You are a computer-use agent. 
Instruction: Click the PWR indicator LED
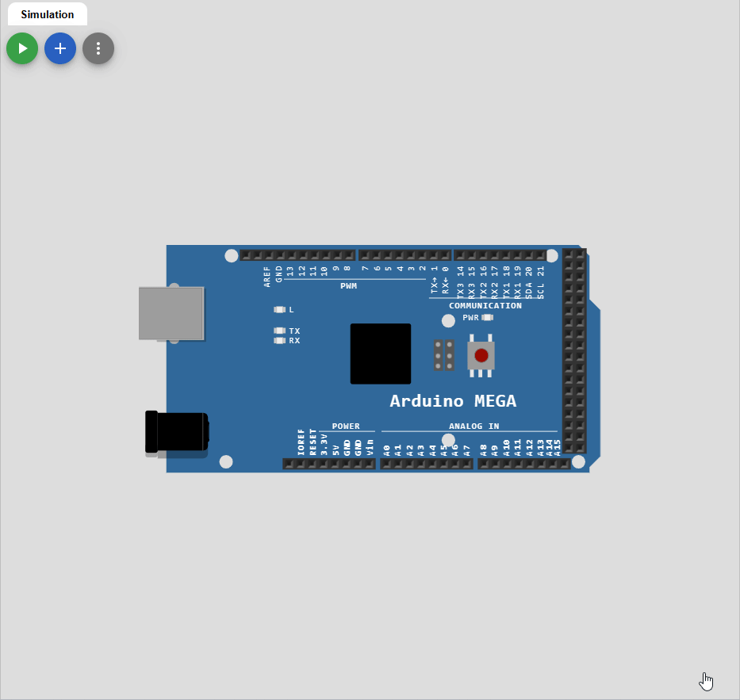[x=488, y=317]
